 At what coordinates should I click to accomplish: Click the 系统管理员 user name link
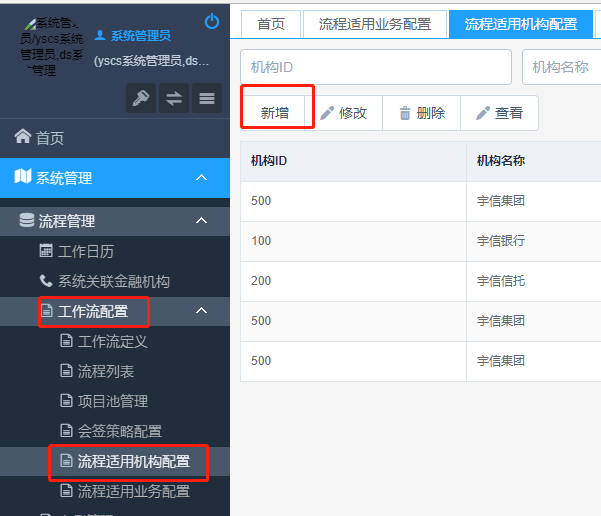[141, 36]
